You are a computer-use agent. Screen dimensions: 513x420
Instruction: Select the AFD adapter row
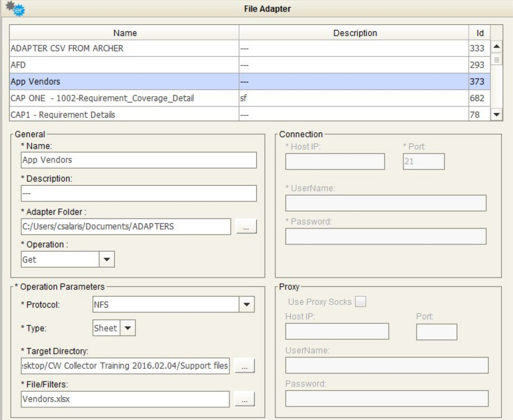[x=124, y=65]
